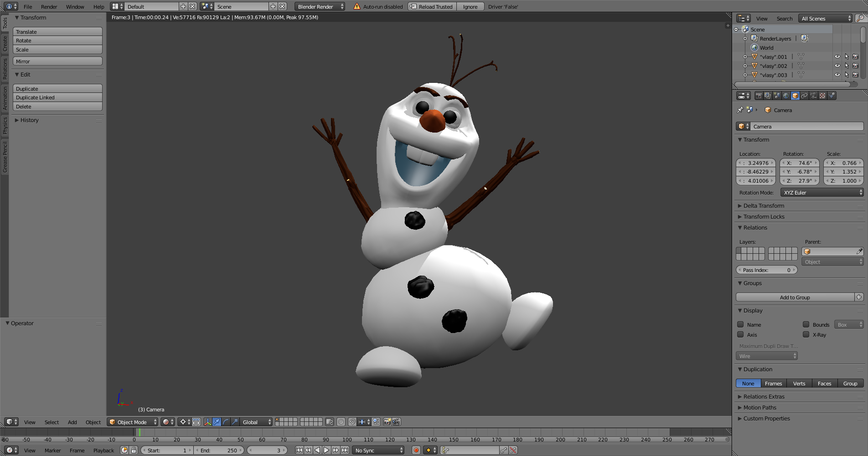
Task: Open the Object Mode dropdown
Action: click(x=133, y=422)
